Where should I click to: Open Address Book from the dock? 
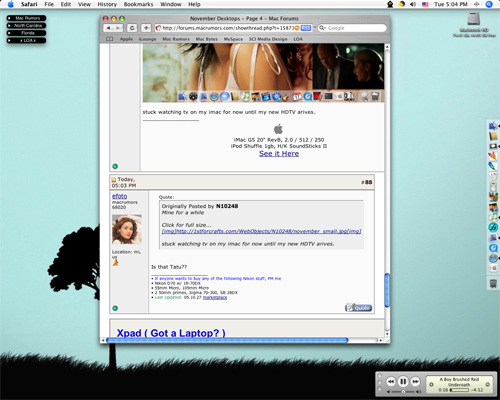(493, 136)
